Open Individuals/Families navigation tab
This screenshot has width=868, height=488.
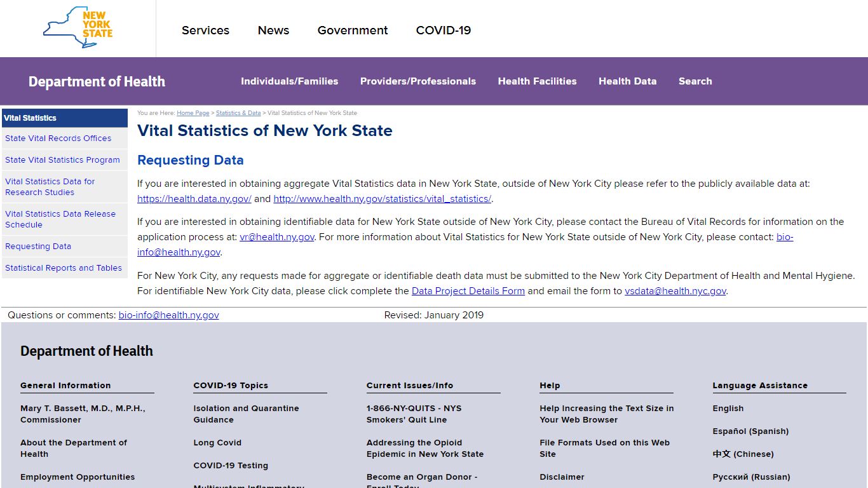[289, 81]
